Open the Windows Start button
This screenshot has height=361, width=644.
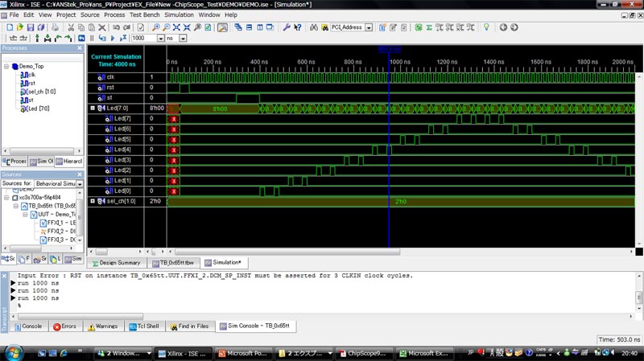(14, 352)
